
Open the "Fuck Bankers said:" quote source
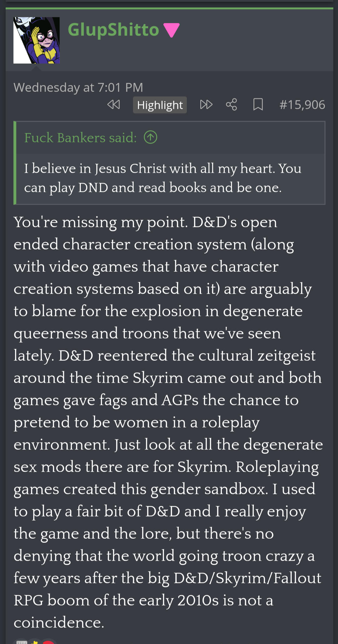click(80, 138)
